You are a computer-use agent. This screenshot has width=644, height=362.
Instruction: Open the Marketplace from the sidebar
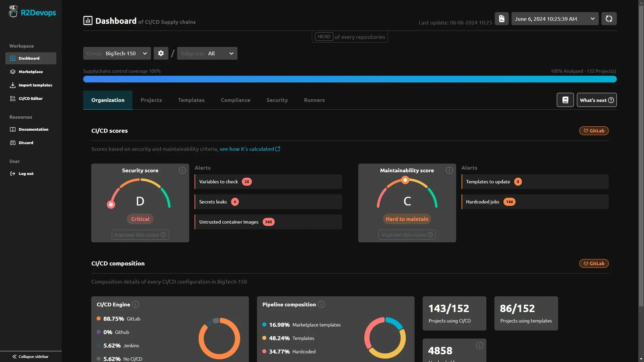(31, 71)
